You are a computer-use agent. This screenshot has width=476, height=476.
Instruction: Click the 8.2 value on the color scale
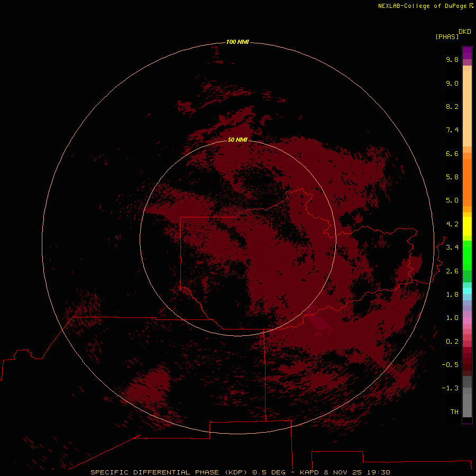(452, 106)
